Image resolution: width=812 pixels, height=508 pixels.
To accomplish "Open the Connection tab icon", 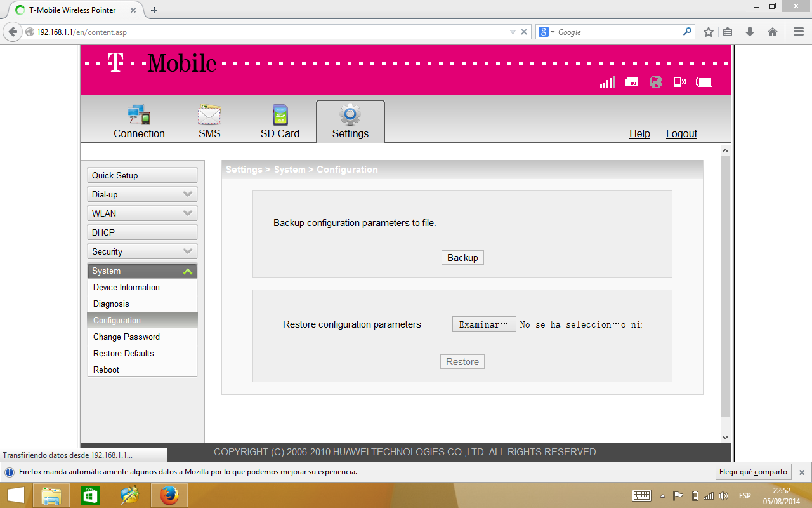I will pyautogui.click(x=139, y=115).
